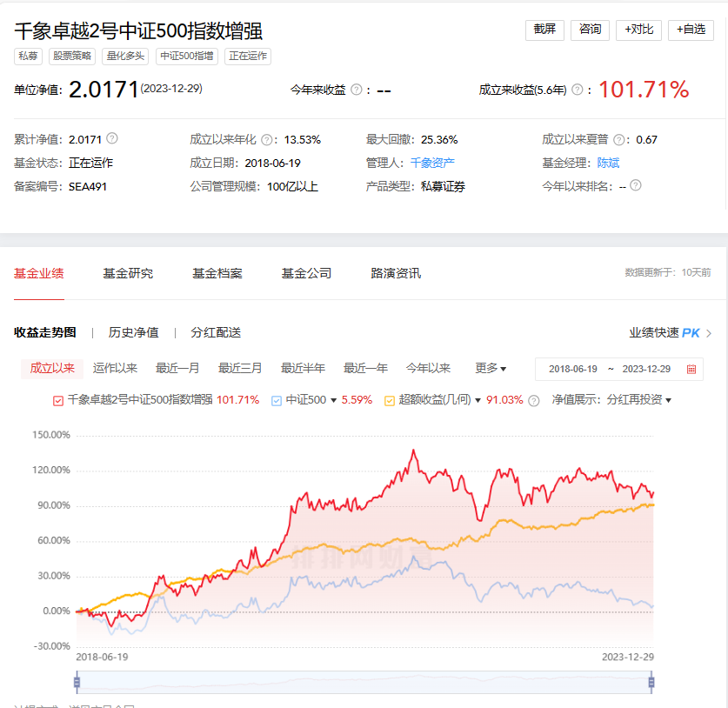Click help icon next to 成立以来夏普
The height and width of the screenshot is (708, 728).
coord(619,140)
